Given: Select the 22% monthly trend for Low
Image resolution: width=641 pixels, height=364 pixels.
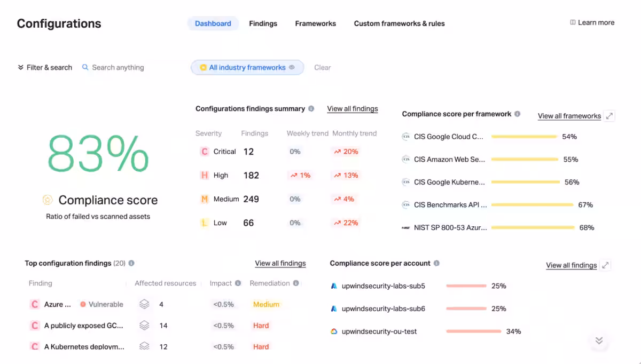Looking at the screenshot, I should point(346,223).
